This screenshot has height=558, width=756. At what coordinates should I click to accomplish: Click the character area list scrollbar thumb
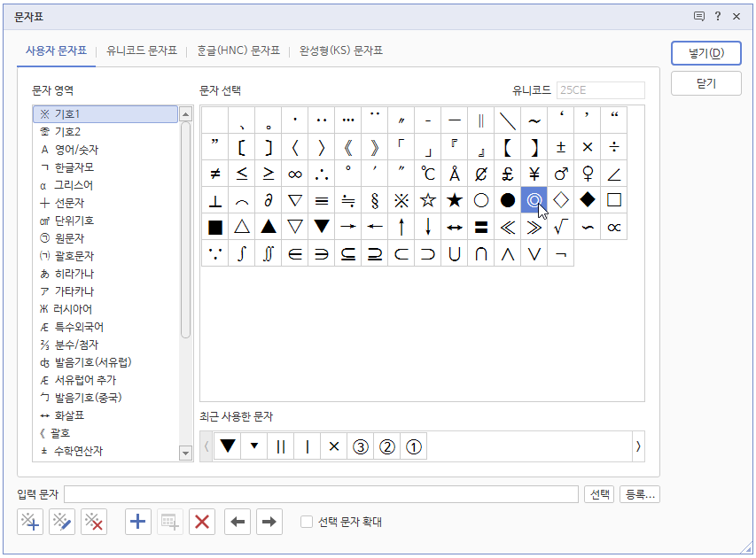point(185,230)
